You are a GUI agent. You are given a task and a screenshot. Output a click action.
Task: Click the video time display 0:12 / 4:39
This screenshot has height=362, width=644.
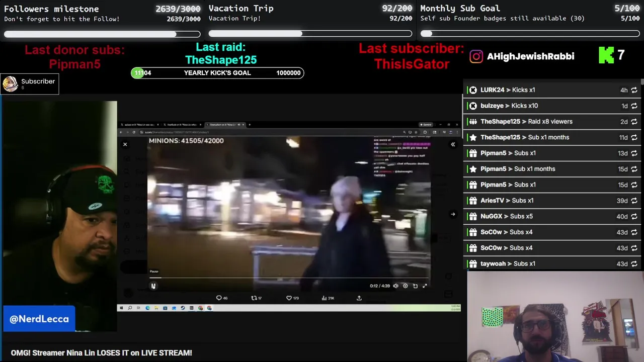380,286
